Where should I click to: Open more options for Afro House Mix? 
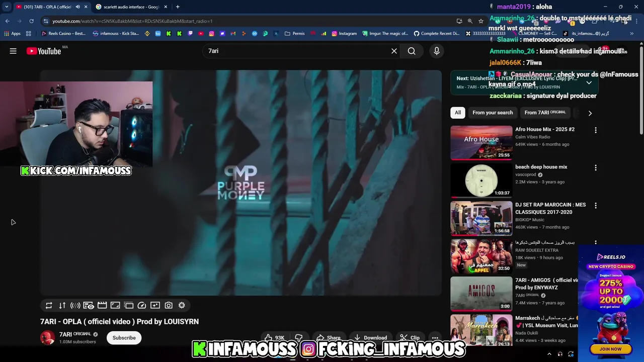click(x=596, y=130)
